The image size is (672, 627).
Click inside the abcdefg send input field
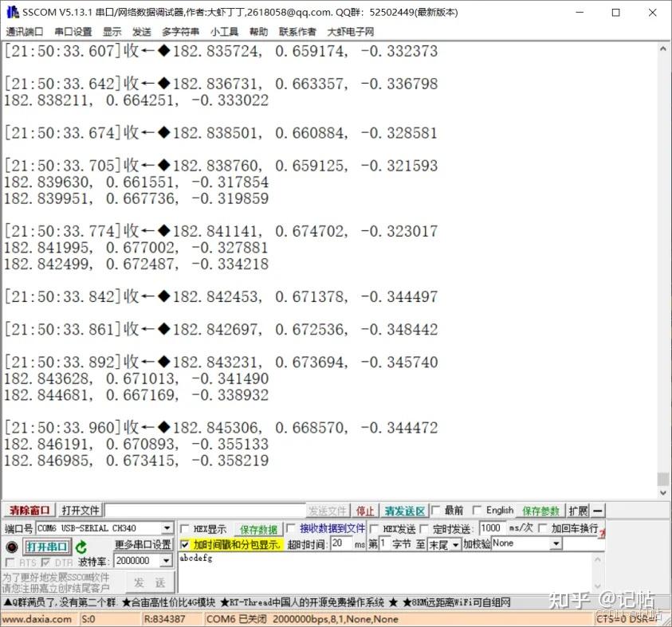[319, 570]
